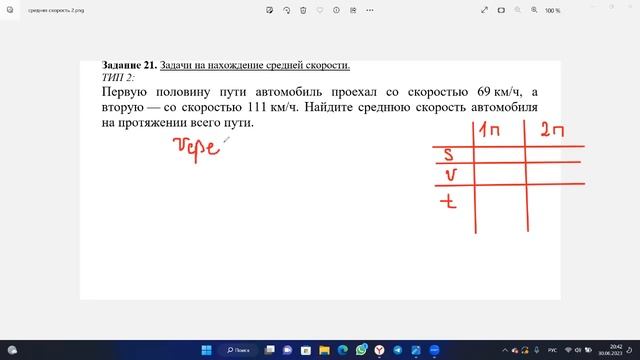Click the full screen diagonal arrows icon
The image size is (640, 360).
click(484, 10)
